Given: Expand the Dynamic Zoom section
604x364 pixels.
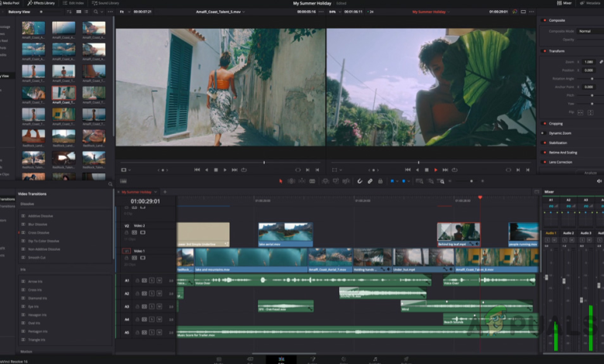Looking at the screenshot, I should (x=559, y=132).
